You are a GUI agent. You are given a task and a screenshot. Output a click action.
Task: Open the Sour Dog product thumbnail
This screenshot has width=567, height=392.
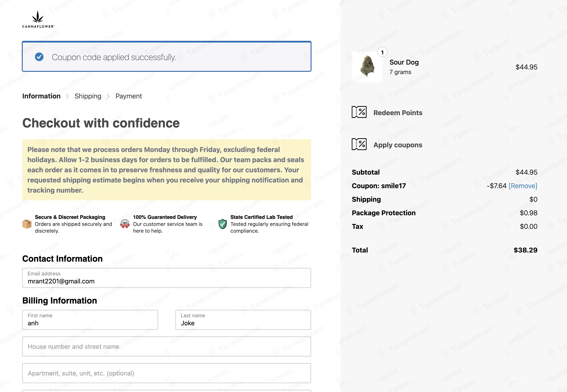(367, 67)
